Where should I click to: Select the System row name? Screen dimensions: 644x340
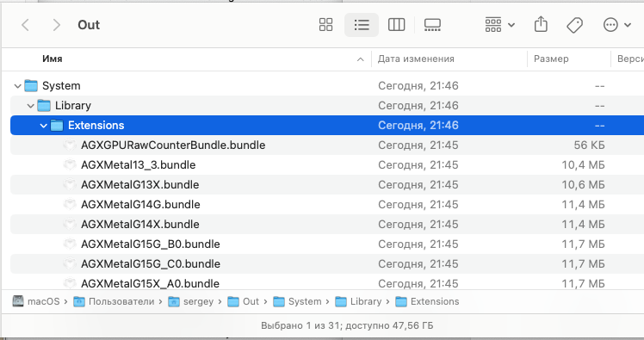61,85
